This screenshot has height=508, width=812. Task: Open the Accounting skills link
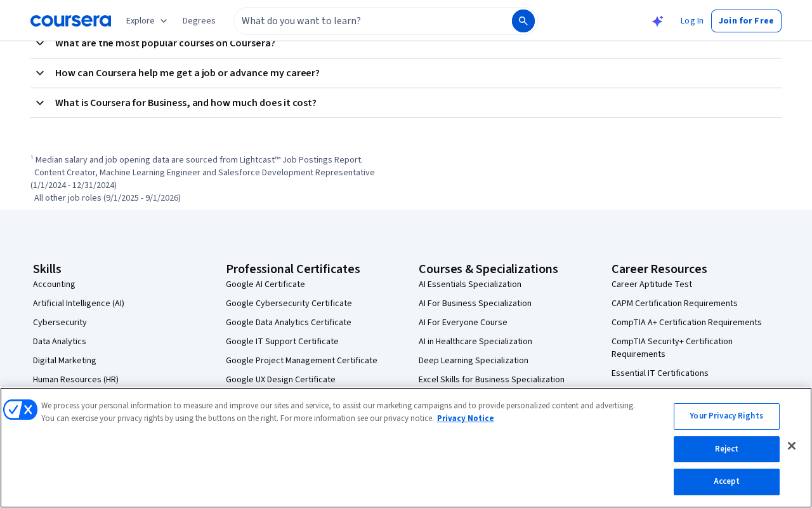tap(54, 284)
